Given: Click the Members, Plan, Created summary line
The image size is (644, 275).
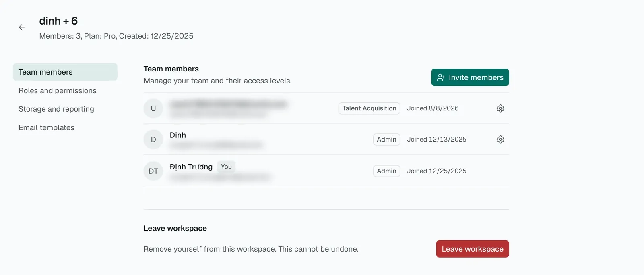Looking at the screenshot, I should tap(116, 36).
